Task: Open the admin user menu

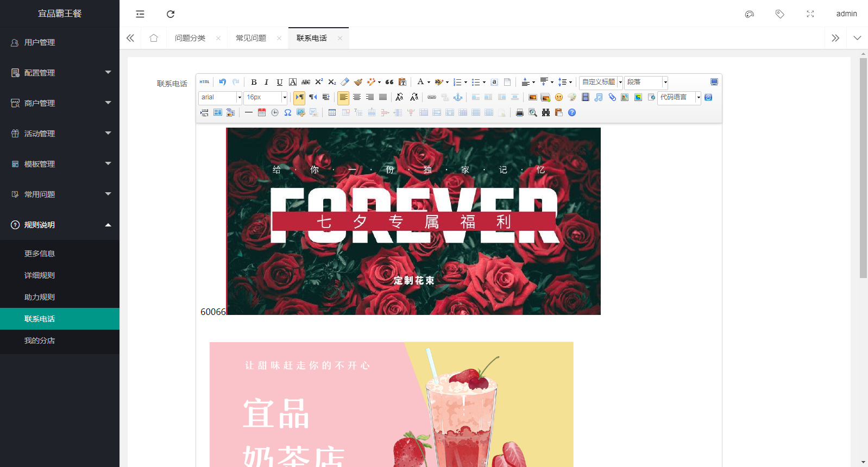Action: tap(846, 14)
